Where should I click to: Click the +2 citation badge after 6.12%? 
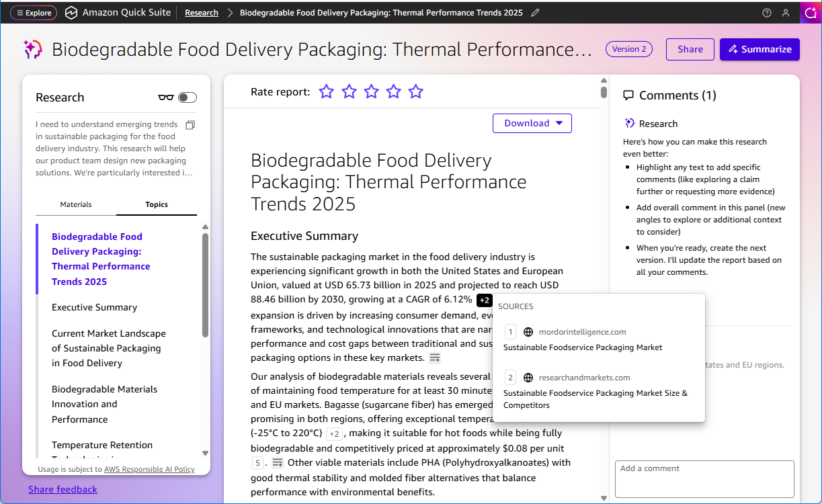point(485,300)
